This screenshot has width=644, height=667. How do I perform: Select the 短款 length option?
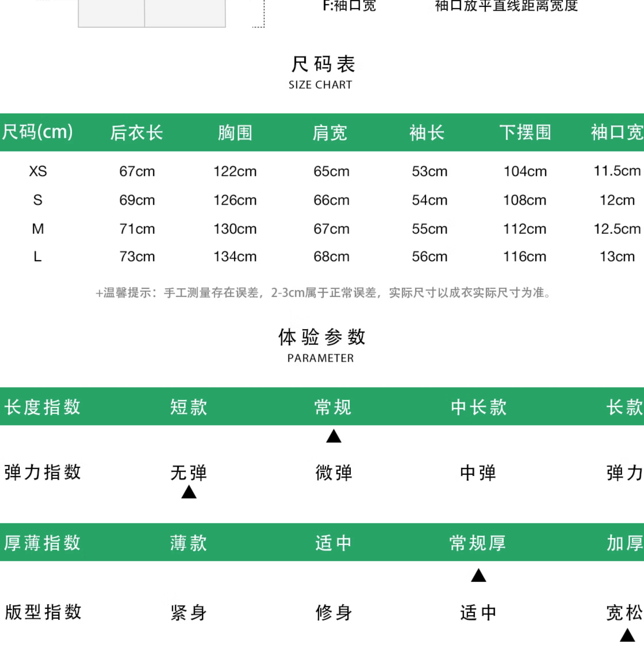pos(189,407)
